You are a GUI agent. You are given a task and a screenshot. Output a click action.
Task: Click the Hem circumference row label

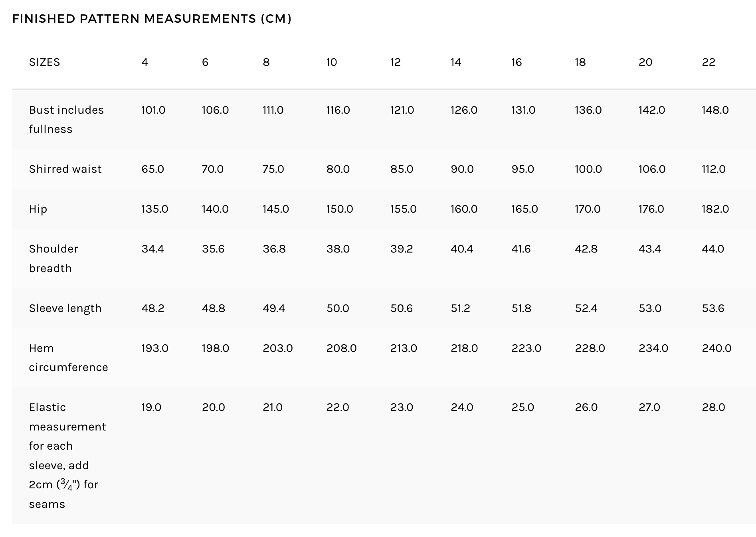pos(69,357)
